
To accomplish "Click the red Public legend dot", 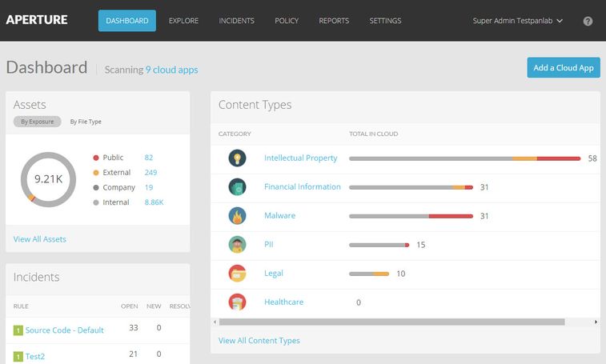I will point(96,158).
